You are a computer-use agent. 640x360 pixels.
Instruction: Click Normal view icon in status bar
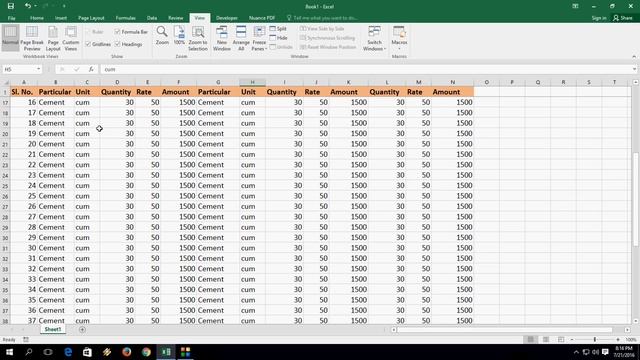tap(531, 340)
